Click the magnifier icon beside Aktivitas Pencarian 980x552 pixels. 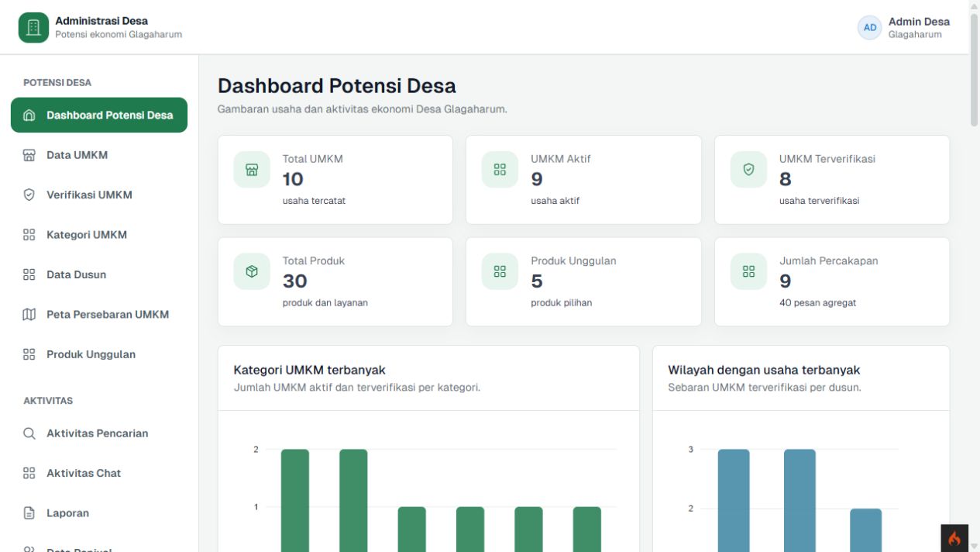coord(29,433)
